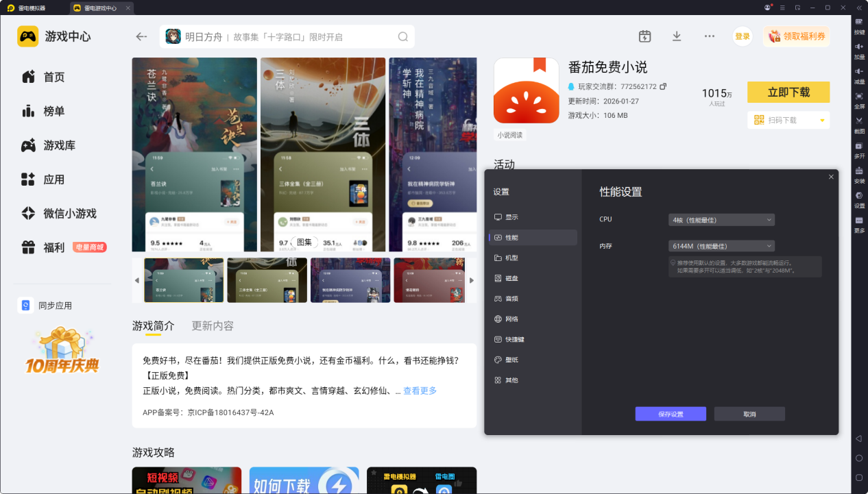Image resolution: width=868 pixels, height=494 pixels.
Task: Open the CPU 4核 dropdown
Action: pyautogui.click(x=721, y=220)
